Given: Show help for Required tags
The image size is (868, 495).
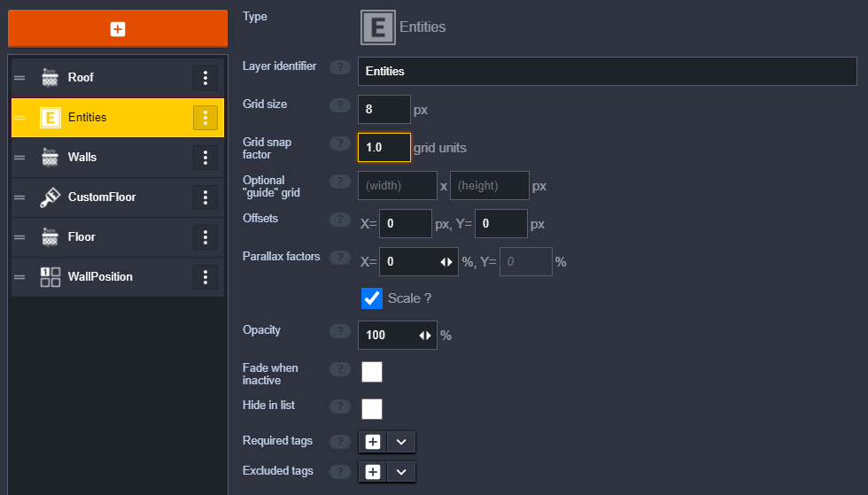Looking at the screenshot, I should coord(340,442).
